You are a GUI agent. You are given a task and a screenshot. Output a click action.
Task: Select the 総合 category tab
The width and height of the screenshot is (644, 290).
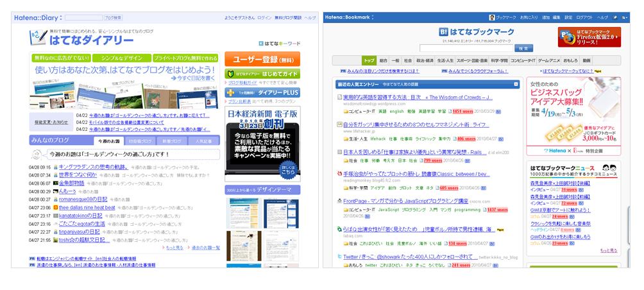383,60
